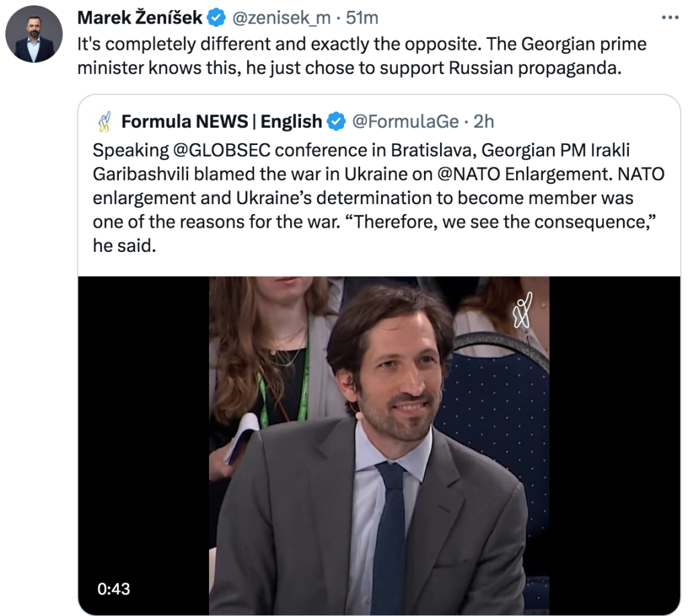This screenshot has width=688, height=616.
Task: Click the 0:43 video duration label
Action: (114, 589)
